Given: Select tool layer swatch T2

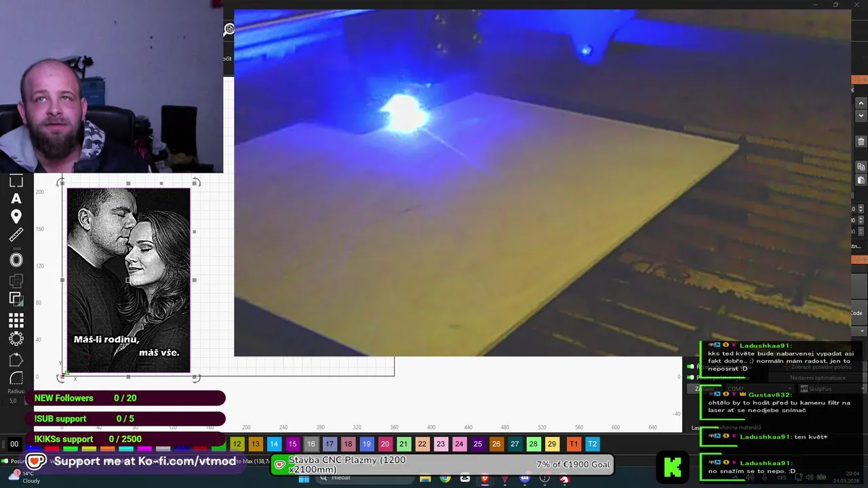Looking at the screenshot, I should coord(592,444).
